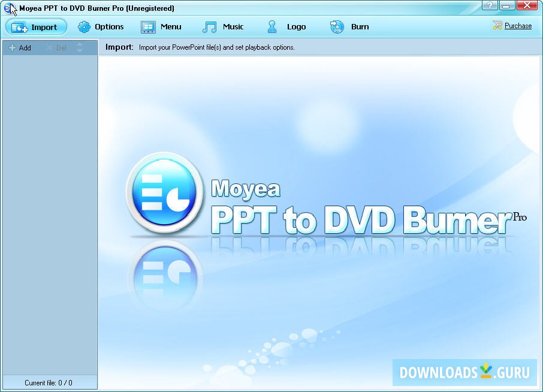Click the Purchase link
The height and width of the screenshot is (392, 543).
click(518, 26)
